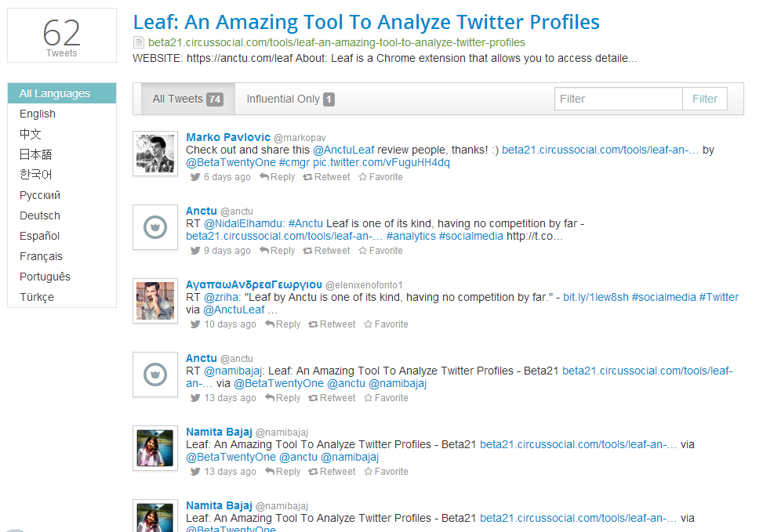Filter tweets by English language
Viewport: 770px width, 532px height.
38,114
